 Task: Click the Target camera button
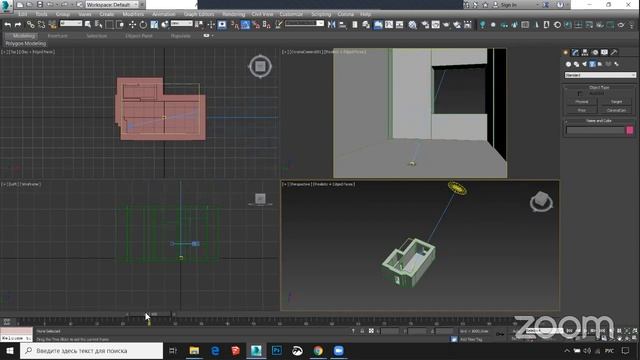pos(616,102)
